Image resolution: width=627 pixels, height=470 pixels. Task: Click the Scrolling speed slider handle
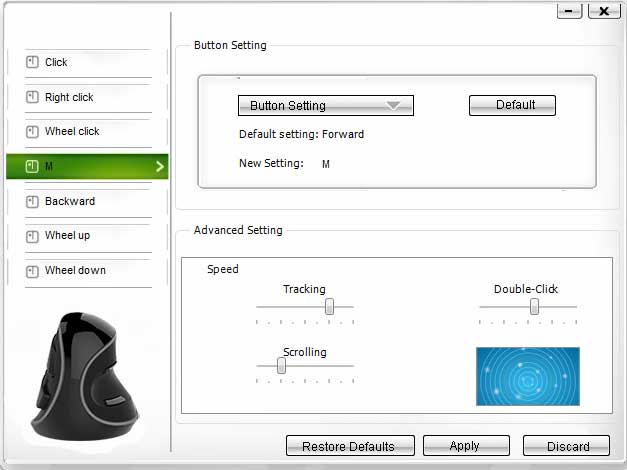(282, 366)
